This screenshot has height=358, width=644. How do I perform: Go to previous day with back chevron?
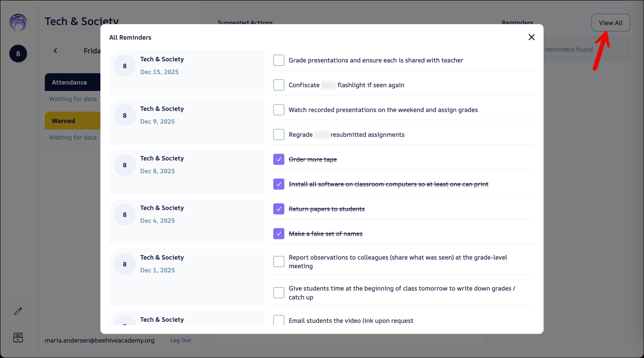pos(55,51)
